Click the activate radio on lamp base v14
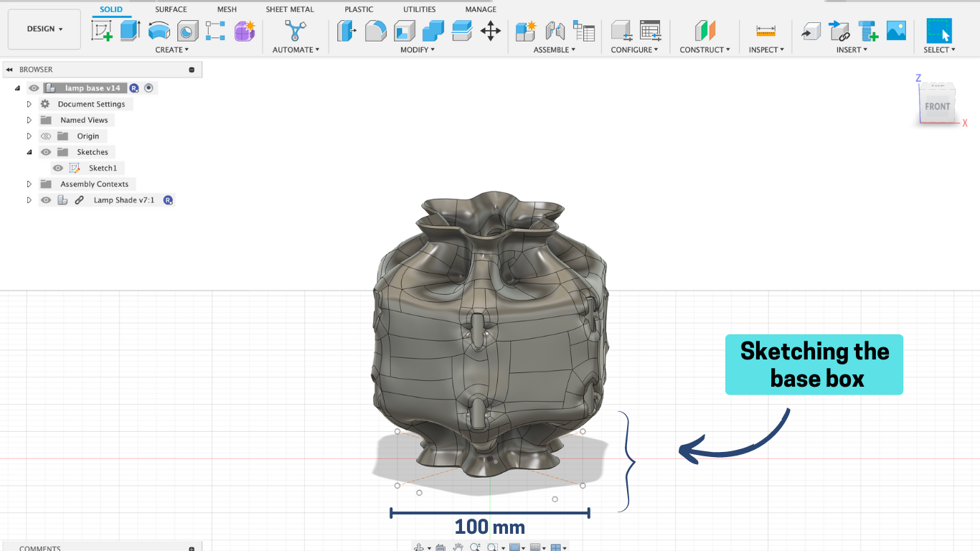980x551 pixels. point(149,88)
